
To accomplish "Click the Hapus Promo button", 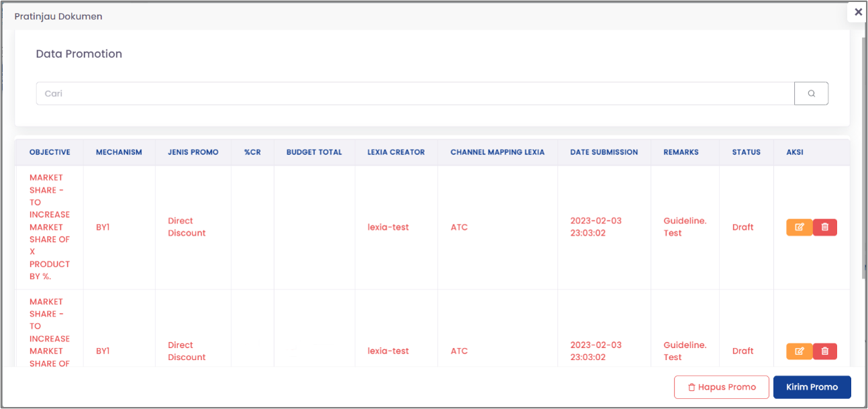I will tap(722, 387).
